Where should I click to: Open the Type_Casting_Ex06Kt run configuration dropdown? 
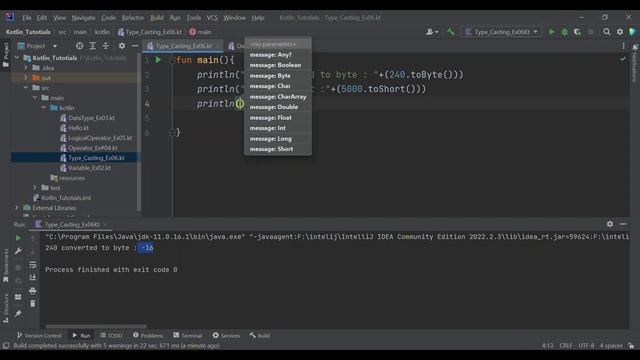tap(502, 32)
